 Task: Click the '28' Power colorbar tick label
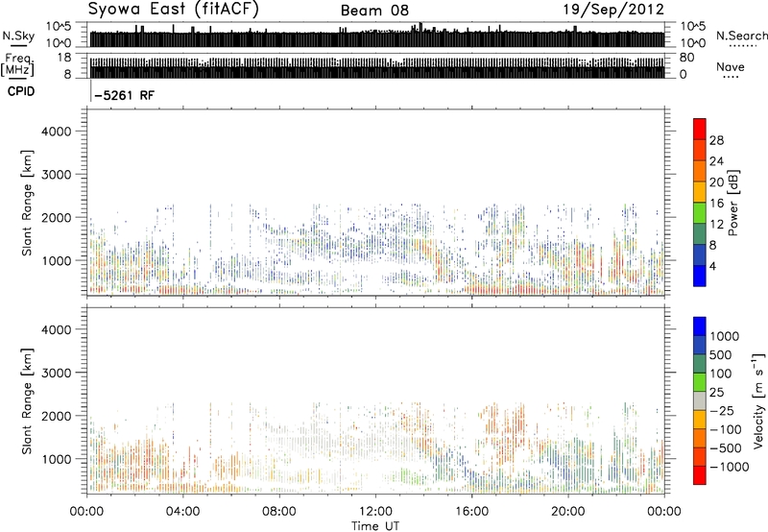pyautogui.click(x=716, y=140)
